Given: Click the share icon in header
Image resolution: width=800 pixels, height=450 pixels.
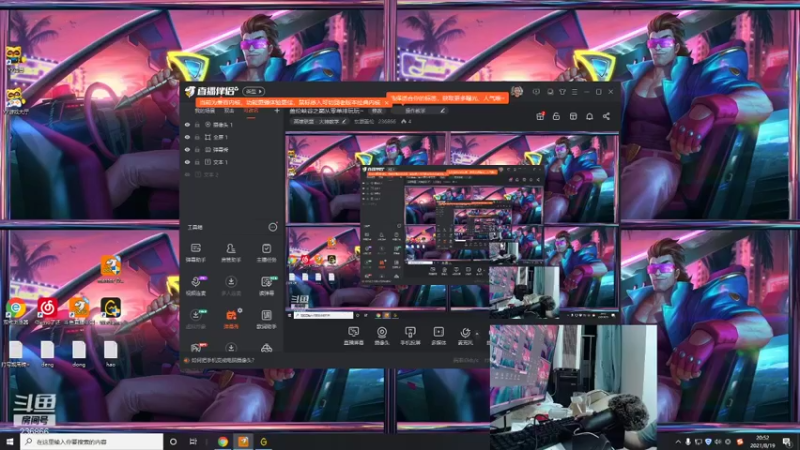Looking at the screenshot, I should coord(606,116).
